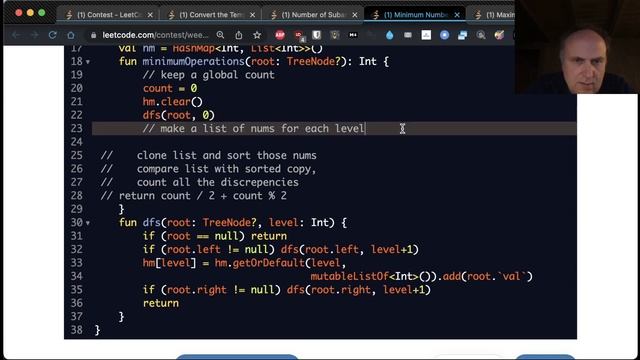Switch to the Convert the Temperature tab
This screenshot has height=360, width=640.
click(x=211, y=15)
